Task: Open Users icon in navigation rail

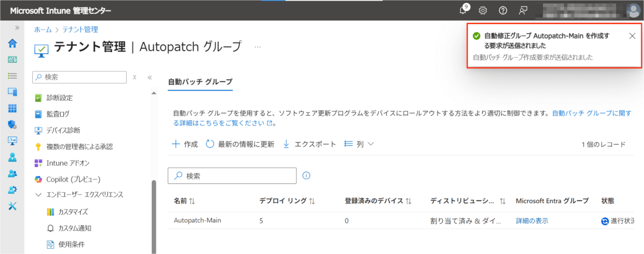Action: (12, 158)
